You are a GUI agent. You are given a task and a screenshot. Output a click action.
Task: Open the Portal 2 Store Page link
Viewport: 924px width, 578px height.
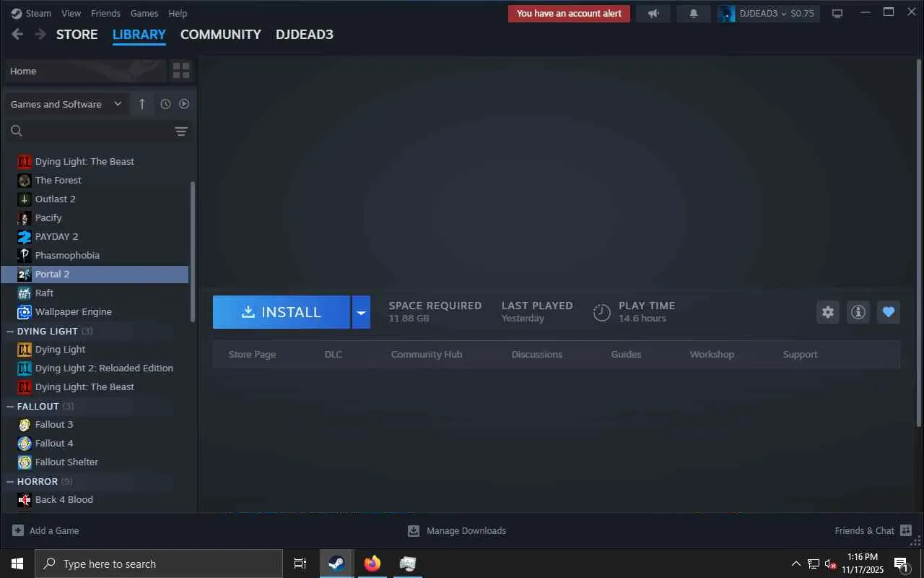point(252,355)
